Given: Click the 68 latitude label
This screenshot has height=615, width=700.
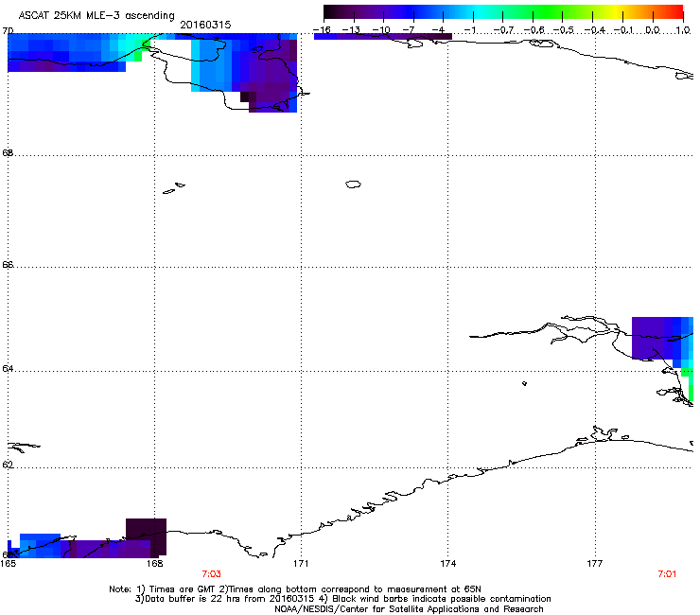Looking at the screenshot, I should [8, 152].
